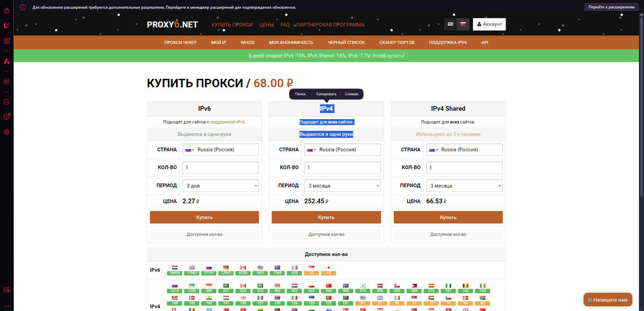Open Extensions cube icon in sidebar

[7, 116]
